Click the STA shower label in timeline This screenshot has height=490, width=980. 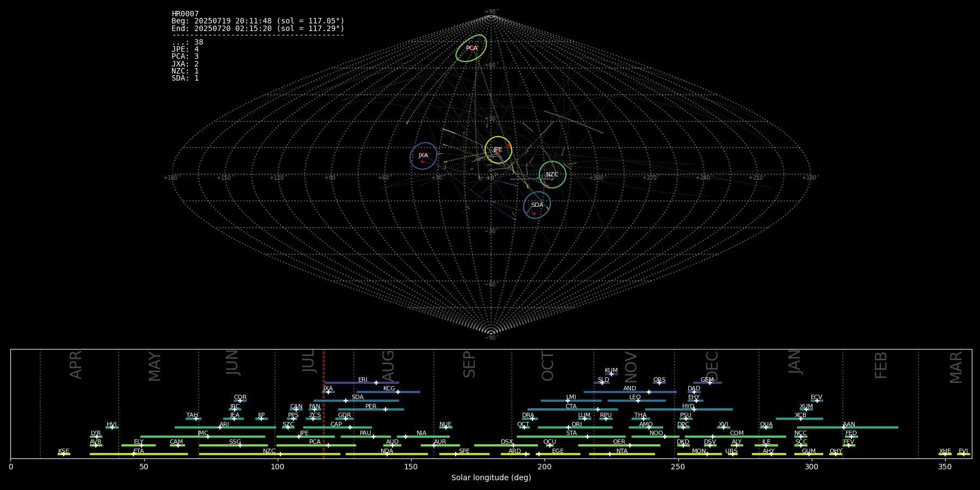571,433
